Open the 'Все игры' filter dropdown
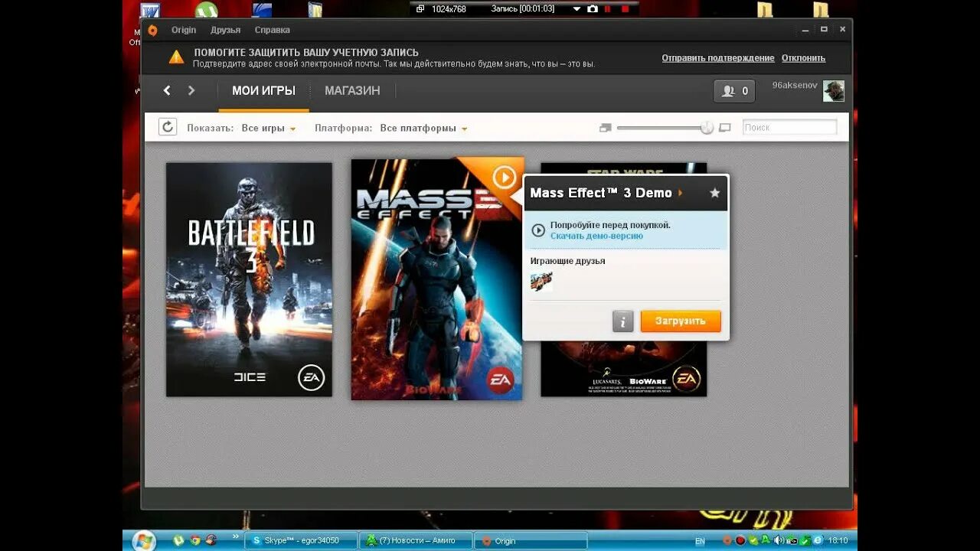980x551 pixels. point(268,128)
